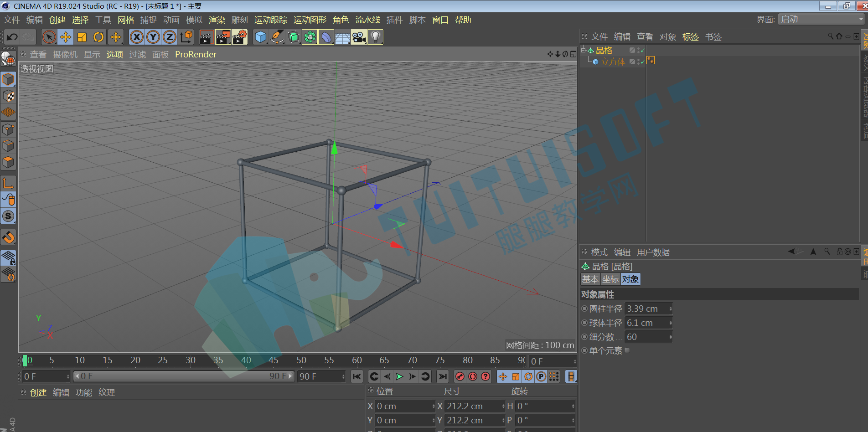Open the 运动图形 menu
This screenshot has height=432, width=868.
(x=310, y=20)
